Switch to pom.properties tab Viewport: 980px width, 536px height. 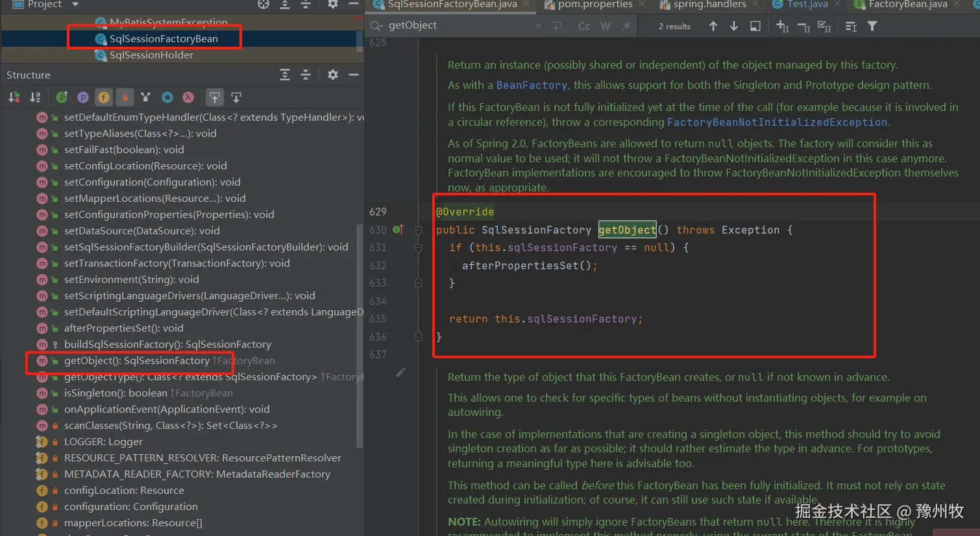click(x=594, y=5)
